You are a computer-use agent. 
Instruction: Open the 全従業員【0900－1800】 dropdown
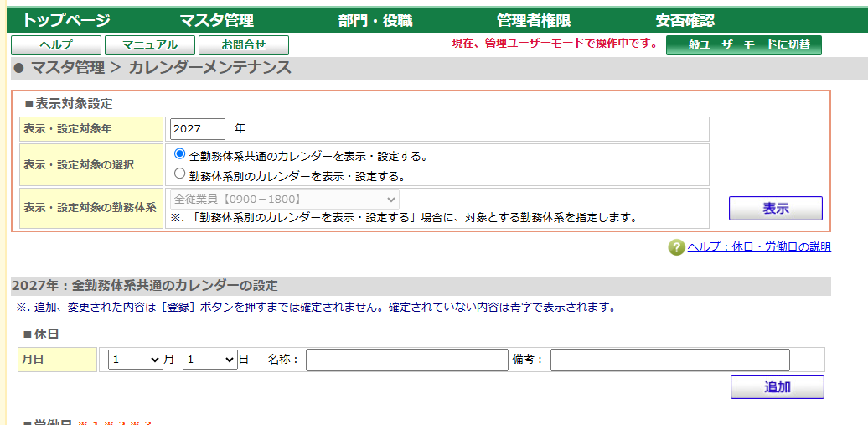285,199
